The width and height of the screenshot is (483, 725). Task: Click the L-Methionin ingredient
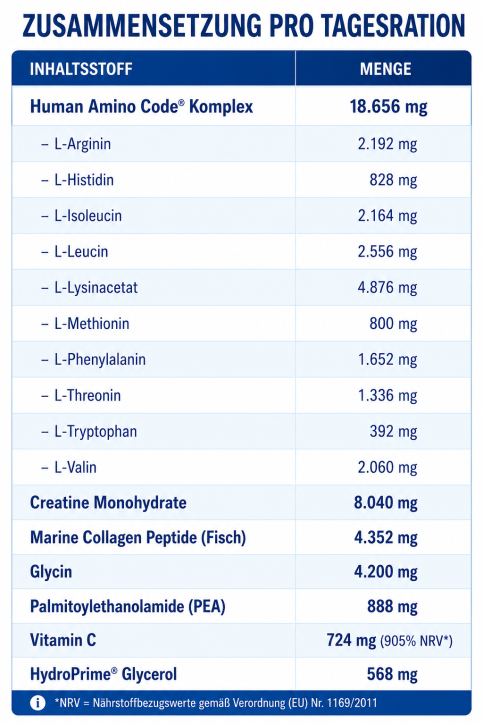pyautogui.click(x=92, y=323)
